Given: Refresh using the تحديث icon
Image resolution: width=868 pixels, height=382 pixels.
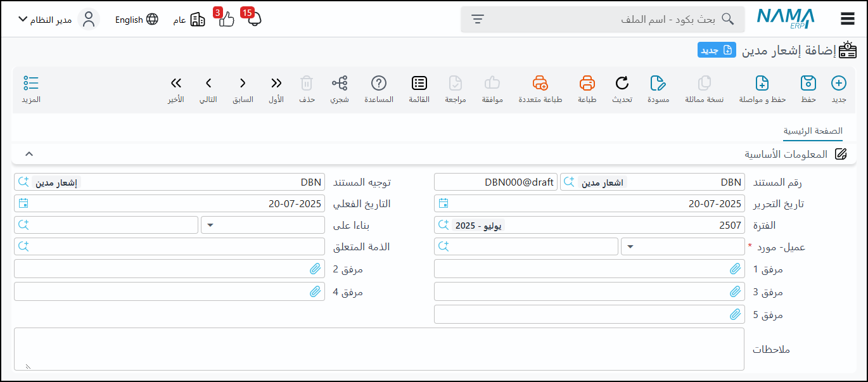Looking at the screenshot, I should click(622, 84).
